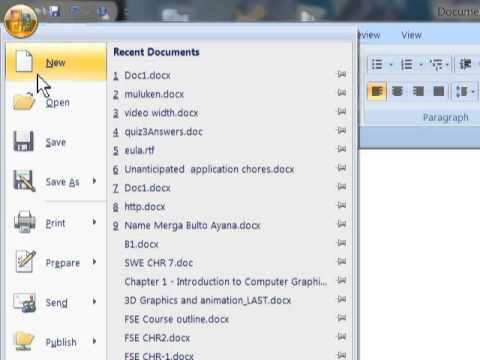Click the blank page New icon
This screenshot has width=480, height=360.
[x=24, y=61]
